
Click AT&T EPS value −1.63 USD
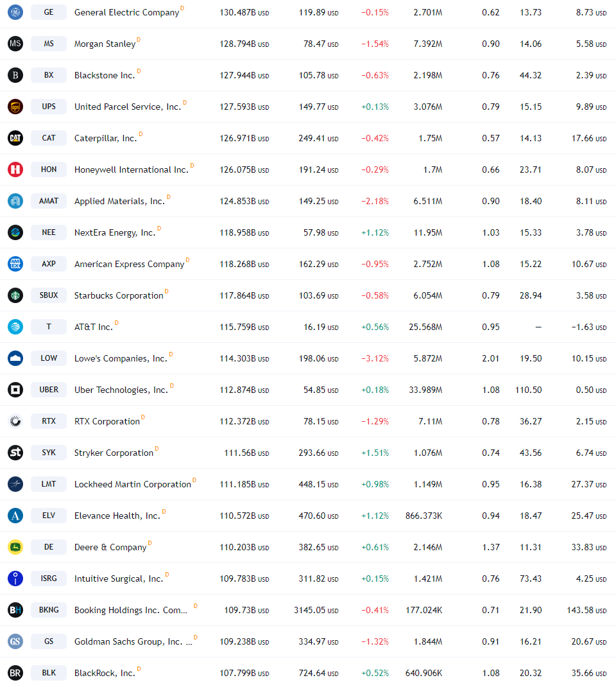(x=589, y=327)
